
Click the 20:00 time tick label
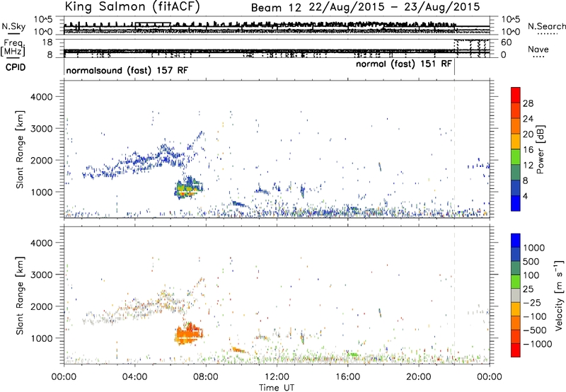pyautogui.click(x=419, y=377)
